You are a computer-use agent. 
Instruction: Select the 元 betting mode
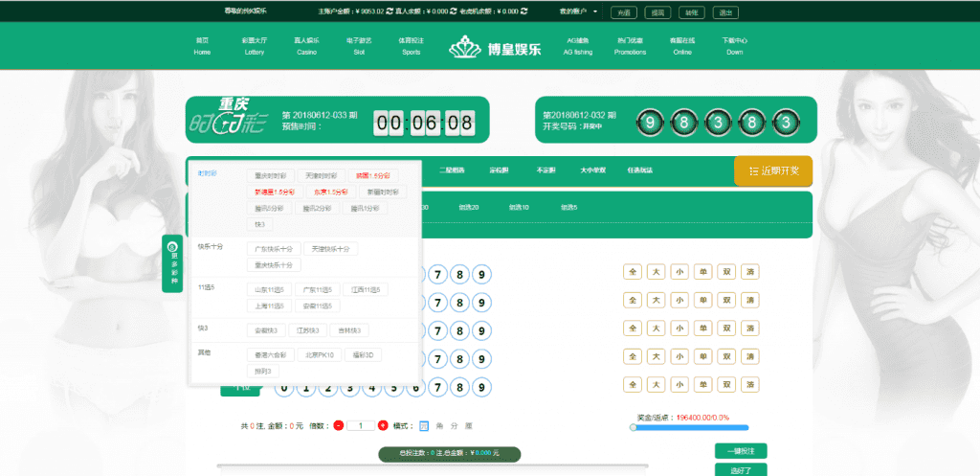tap(424, 425)
